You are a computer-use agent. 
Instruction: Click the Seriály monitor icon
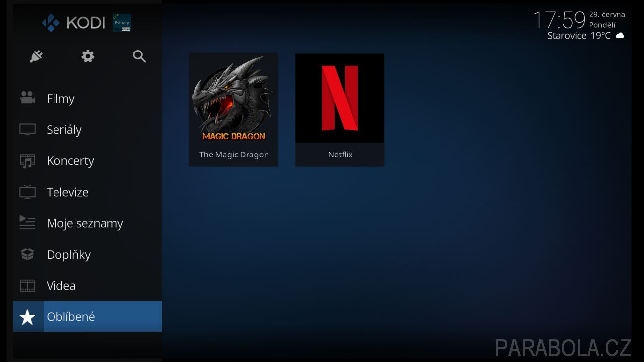pos(27,130)
